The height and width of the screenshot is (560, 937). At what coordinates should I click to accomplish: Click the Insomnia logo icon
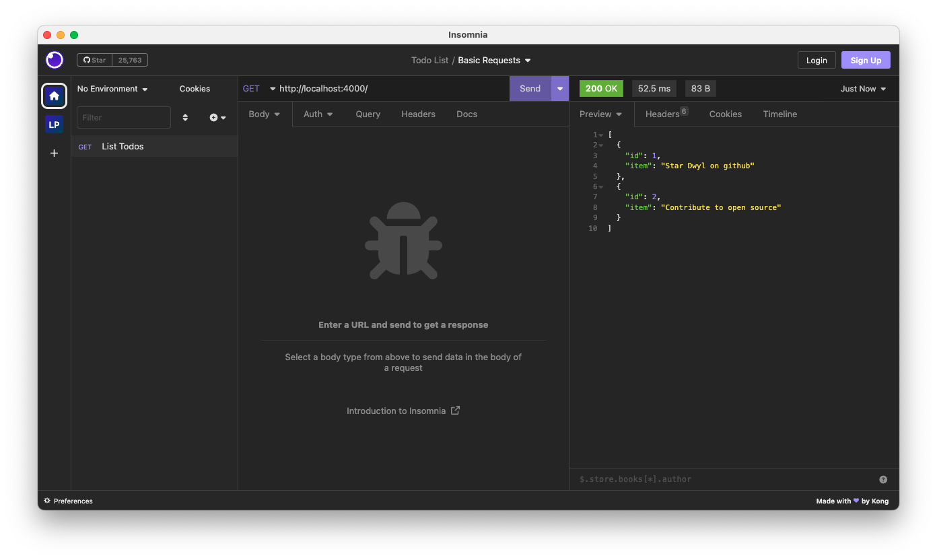click(x=55, y=60)
